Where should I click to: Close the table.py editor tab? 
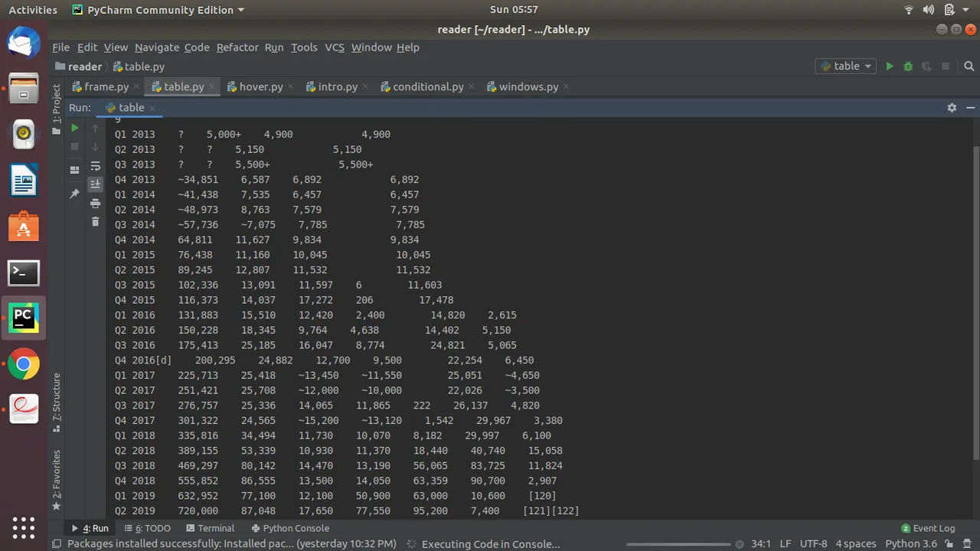click(x=211, y=87)
